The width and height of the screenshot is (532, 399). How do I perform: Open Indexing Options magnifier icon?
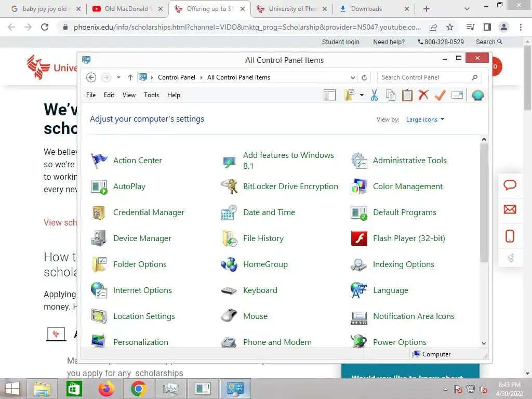(x=359, y=264)
